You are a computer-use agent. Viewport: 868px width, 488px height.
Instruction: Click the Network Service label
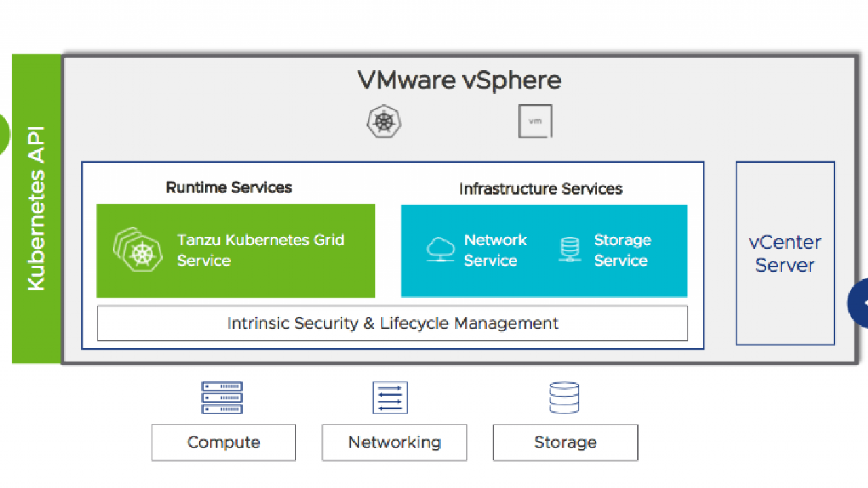click(x=495, y=250)
